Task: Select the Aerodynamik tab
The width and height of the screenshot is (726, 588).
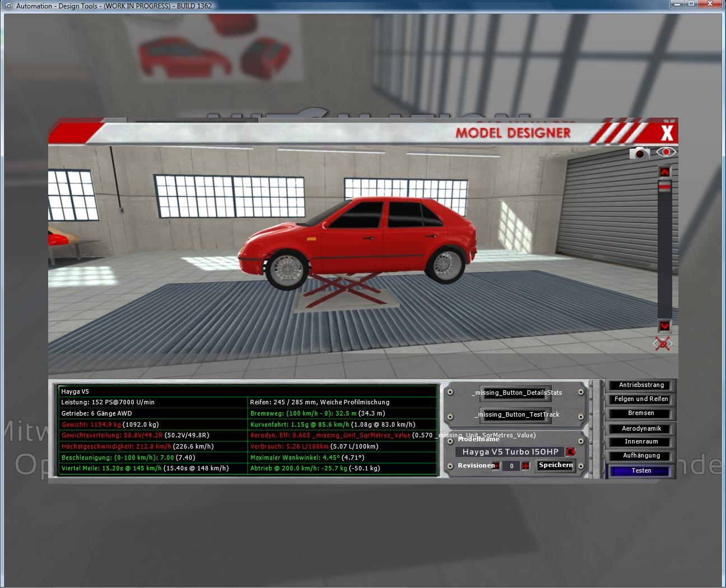Action: (641, 429)
